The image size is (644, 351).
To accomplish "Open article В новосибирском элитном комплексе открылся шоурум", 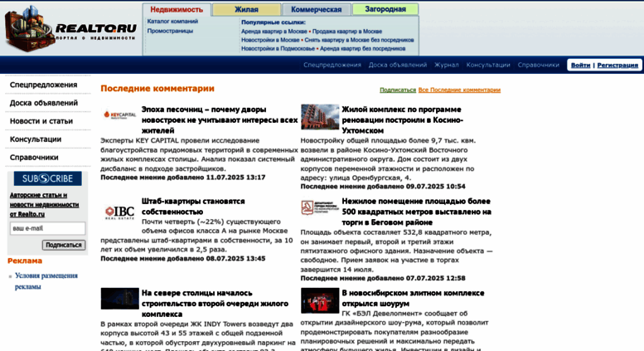I will pyautogui.click(x=413, y=298).
